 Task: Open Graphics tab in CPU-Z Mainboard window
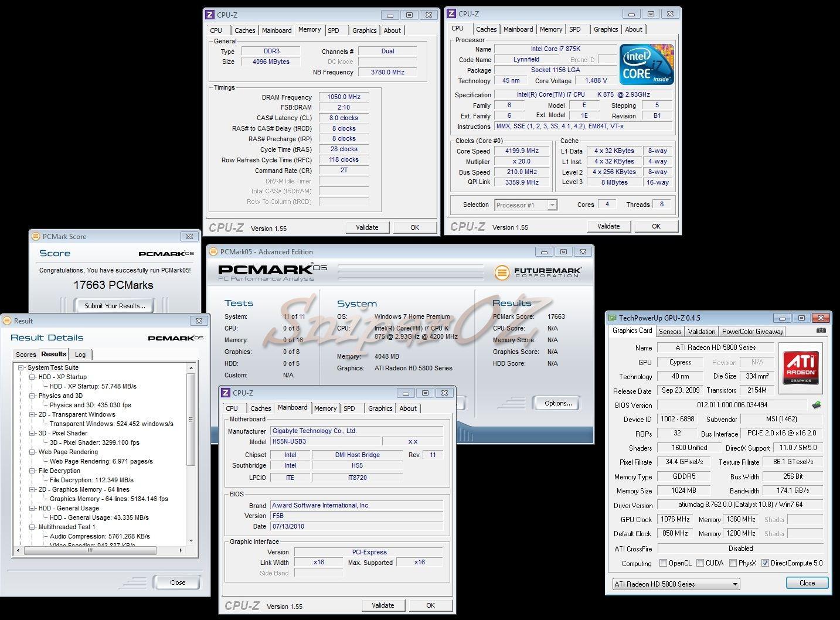tap(380, 408)
